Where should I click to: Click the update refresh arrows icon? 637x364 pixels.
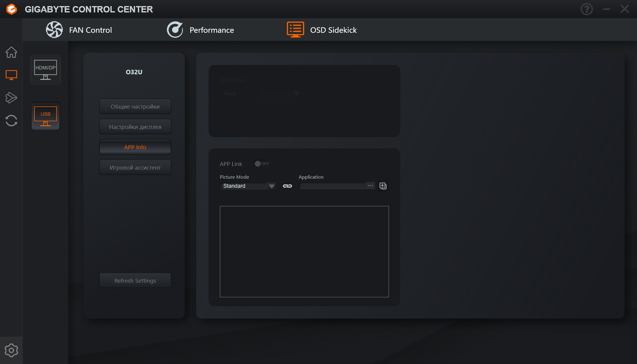point(11,120)
